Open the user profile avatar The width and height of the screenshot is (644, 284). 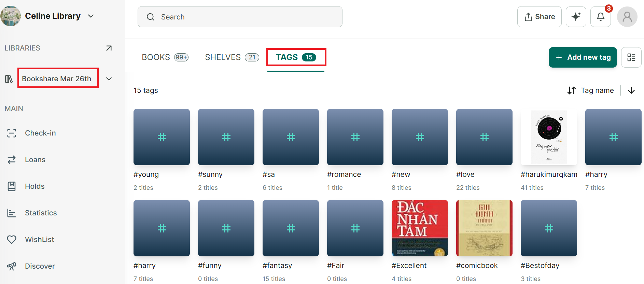tap(627, 17)
